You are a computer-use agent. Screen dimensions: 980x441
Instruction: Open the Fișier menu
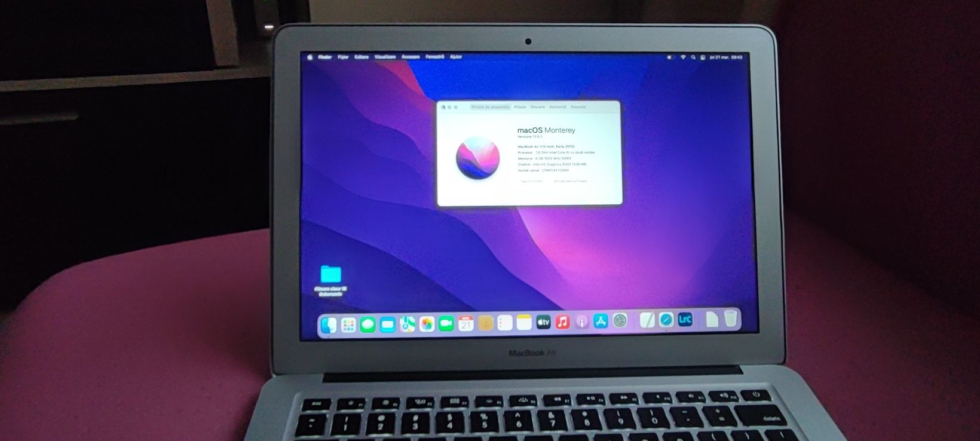(343, 57)
